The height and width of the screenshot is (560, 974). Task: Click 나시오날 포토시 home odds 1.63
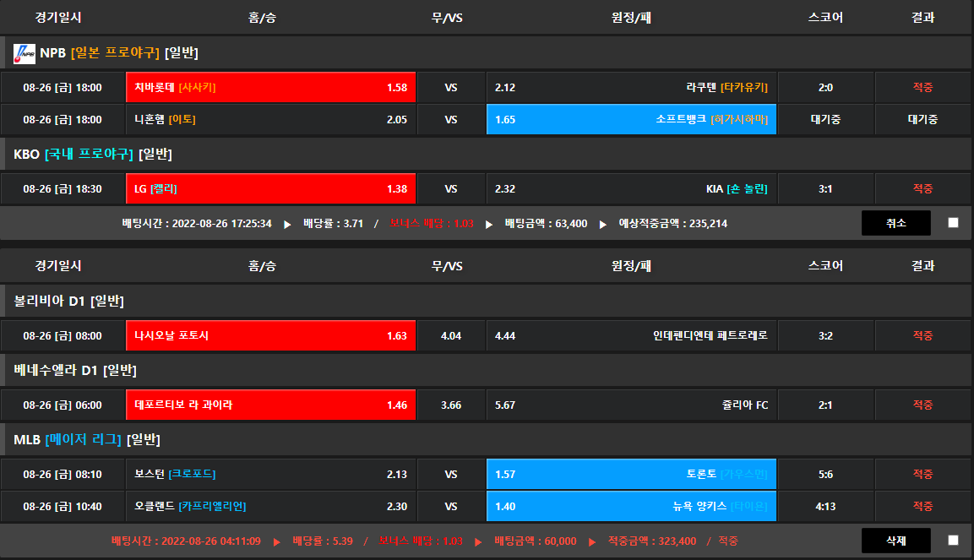pos(270,335)
